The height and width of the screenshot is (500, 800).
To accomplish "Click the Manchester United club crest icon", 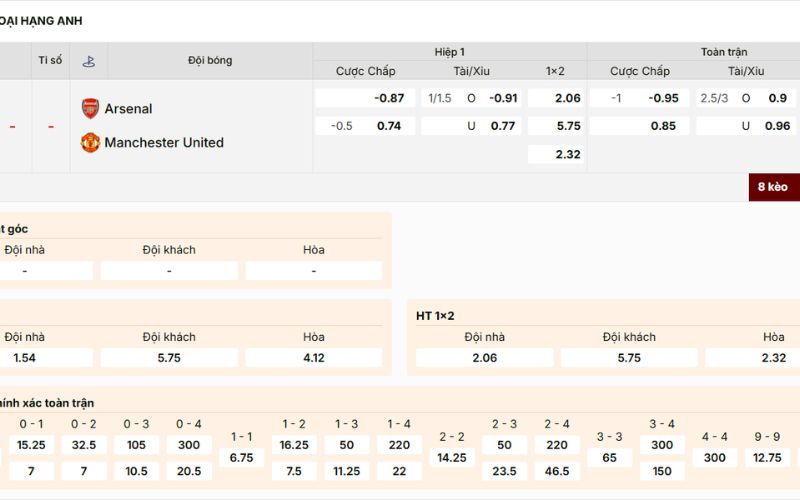I will click(x=90, y=142).
